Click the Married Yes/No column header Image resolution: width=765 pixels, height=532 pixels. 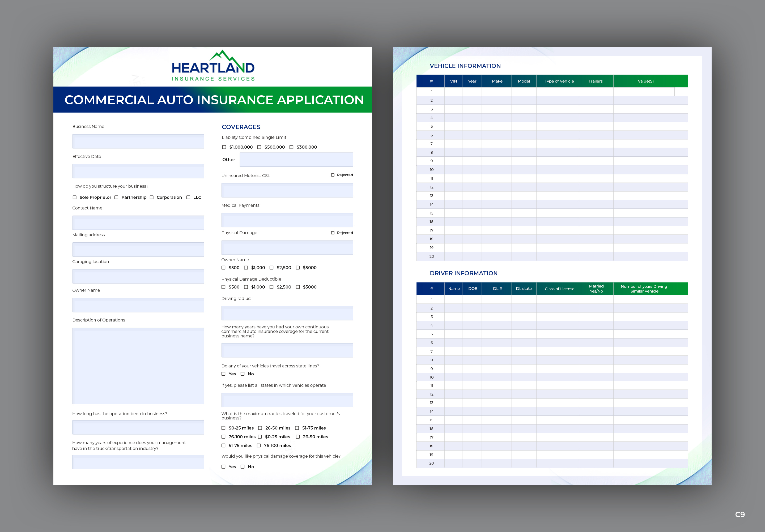pos(596,289)
